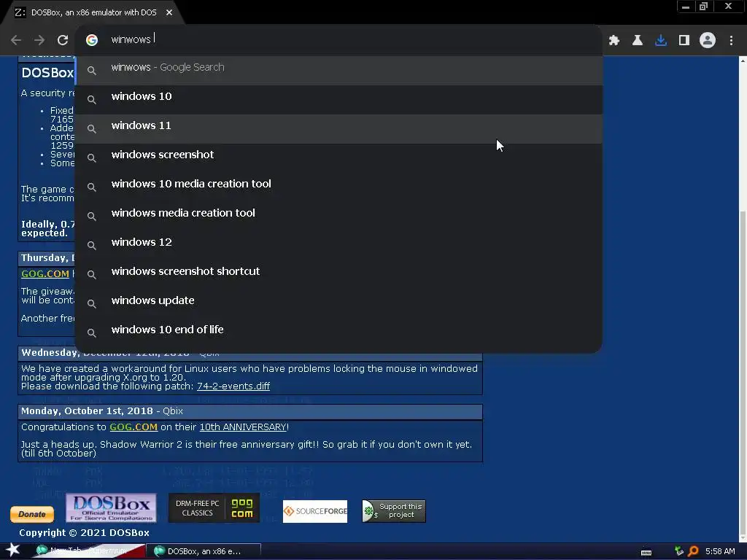Screen dimensions: 747x560
Task: Open the 10th ANNIVERSARY link
Action: pos(243,427)
